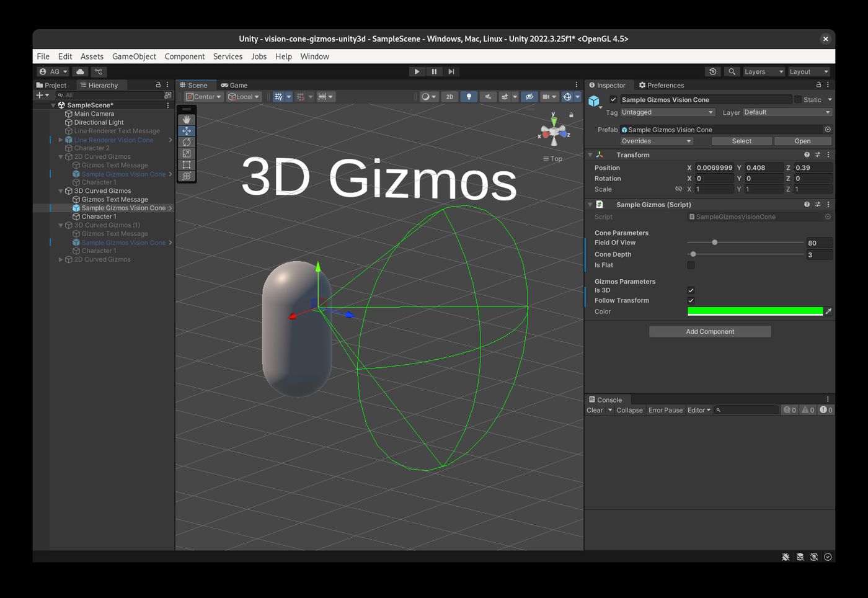Toggle scene audio mute button
868x598 pixels.
click(x=488, y=97)
